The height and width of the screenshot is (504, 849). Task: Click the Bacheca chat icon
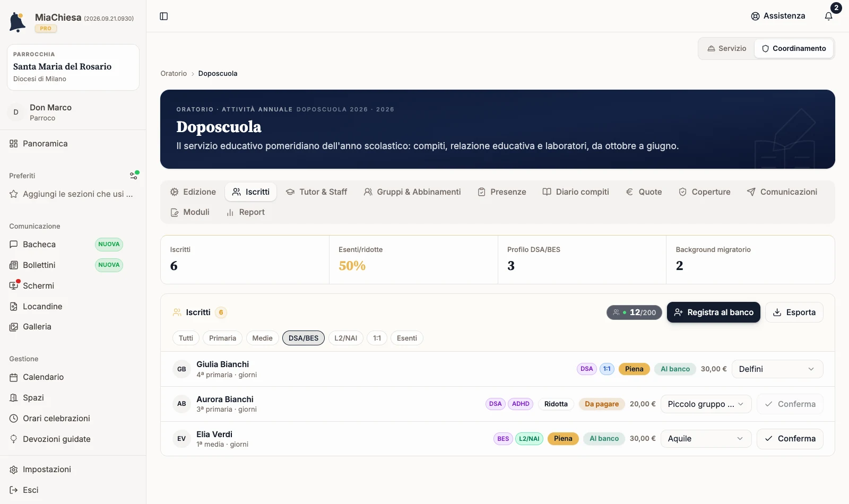(14, 245)
